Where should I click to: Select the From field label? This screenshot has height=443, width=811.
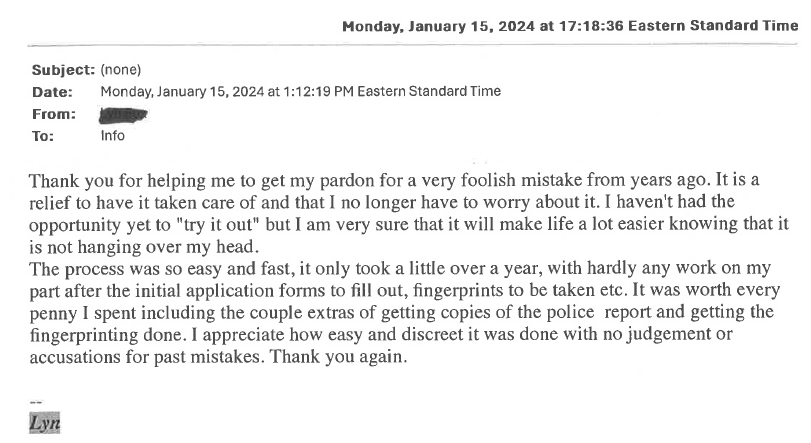tap(54, 114)
